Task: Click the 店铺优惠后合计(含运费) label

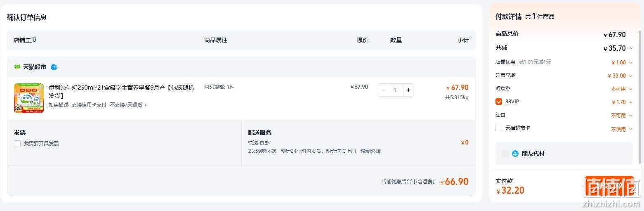Action: click(x=408, y=182)
